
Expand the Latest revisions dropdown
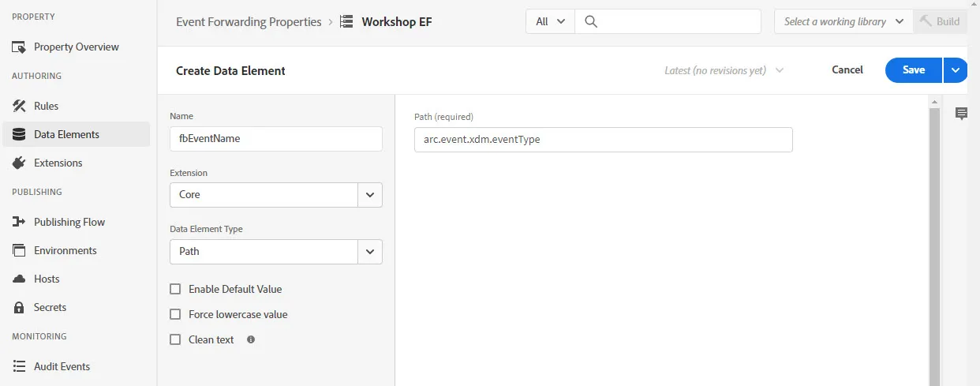click(x=724, y=70)
